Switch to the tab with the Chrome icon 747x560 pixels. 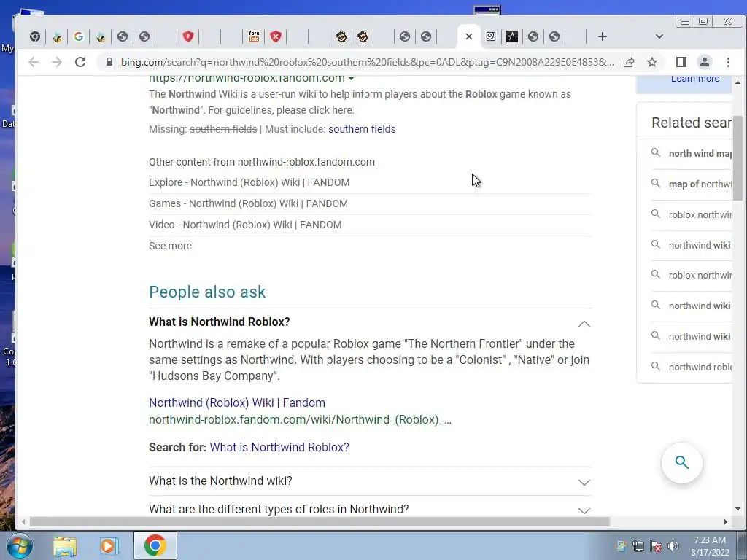35,36
